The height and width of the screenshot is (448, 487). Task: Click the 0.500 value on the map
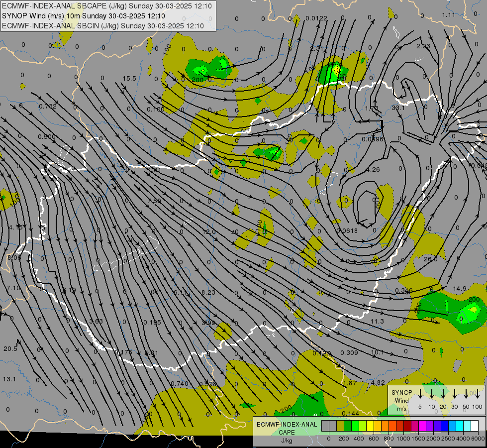tap(47, 136)
